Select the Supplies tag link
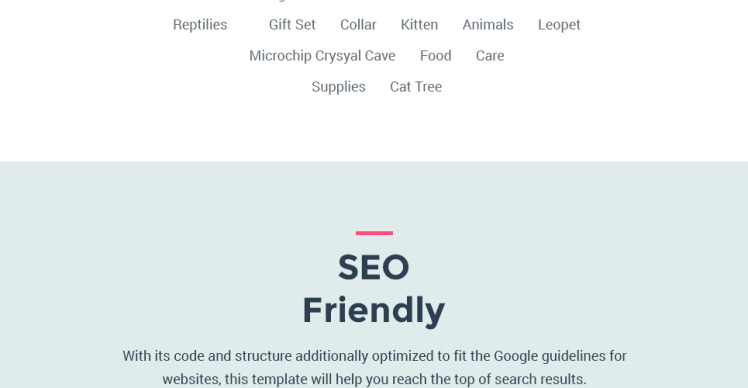The width and height of the screenshot is (748, 388). (338, 87)
